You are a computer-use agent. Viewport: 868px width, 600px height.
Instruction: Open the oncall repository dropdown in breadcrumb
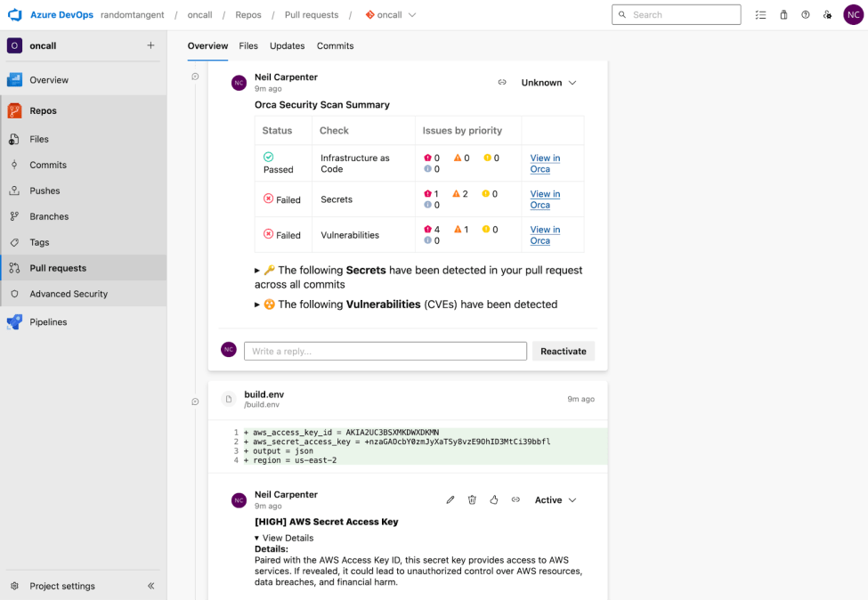[x=390, y=15]
